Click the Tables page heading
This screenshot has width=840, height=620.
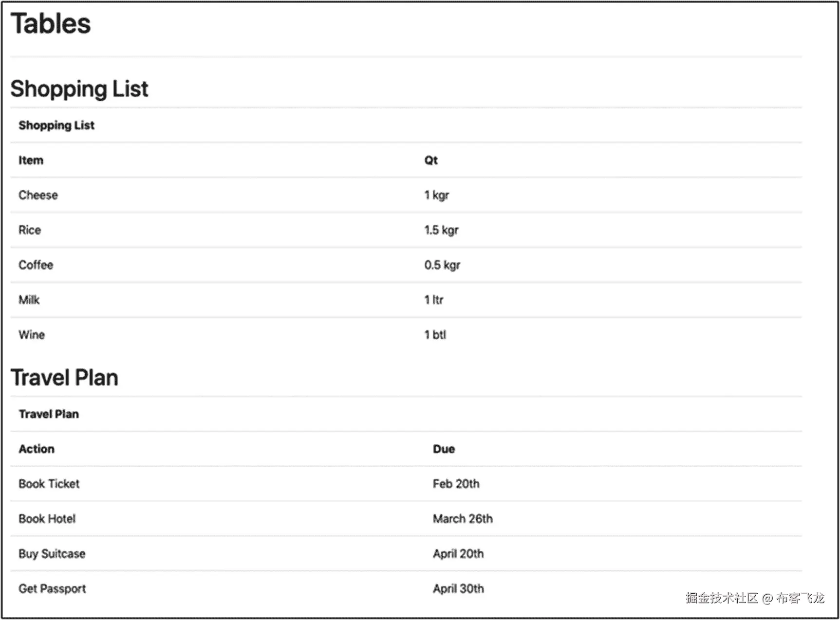tap(51, 23)
